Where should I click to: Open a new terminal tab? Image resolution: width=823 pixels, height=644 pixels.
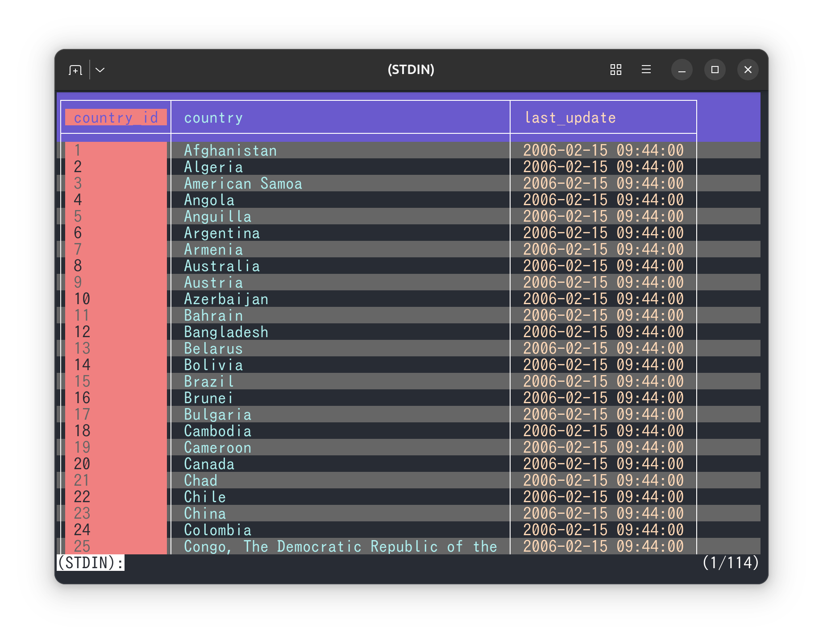(x=75, y=70)
